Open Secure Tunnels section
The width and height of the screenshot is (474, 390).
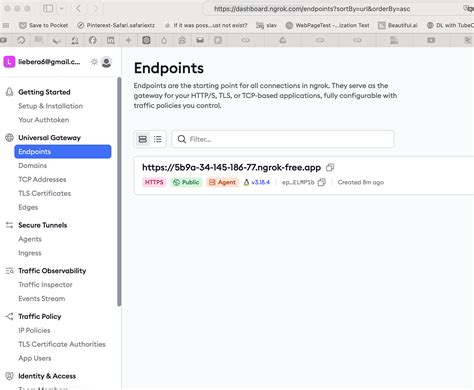(x=43, y=225)
